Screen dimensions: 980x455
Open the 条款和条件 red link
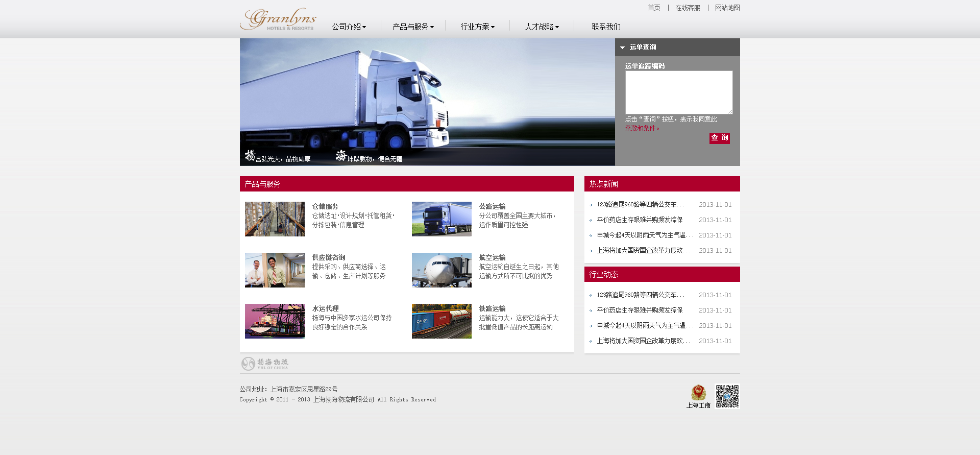pos(642,129)
